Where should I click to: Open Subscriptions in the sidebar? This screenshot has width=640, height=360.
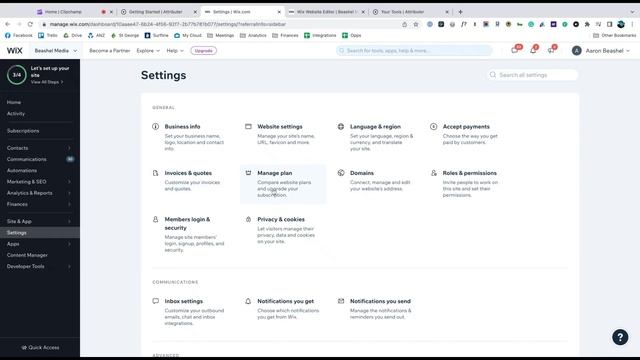(x=23, y=131)
